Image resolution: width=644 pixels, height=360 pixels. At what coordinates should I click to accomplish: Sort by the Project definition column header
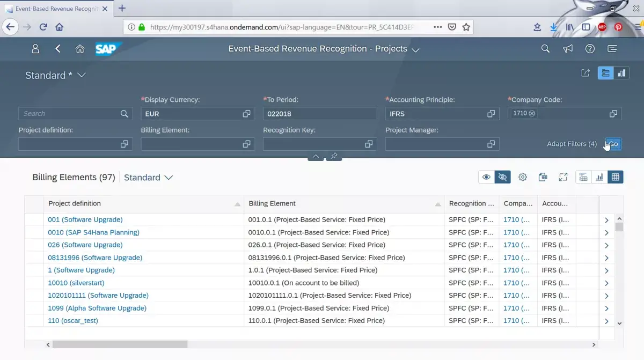coord(143,204)
